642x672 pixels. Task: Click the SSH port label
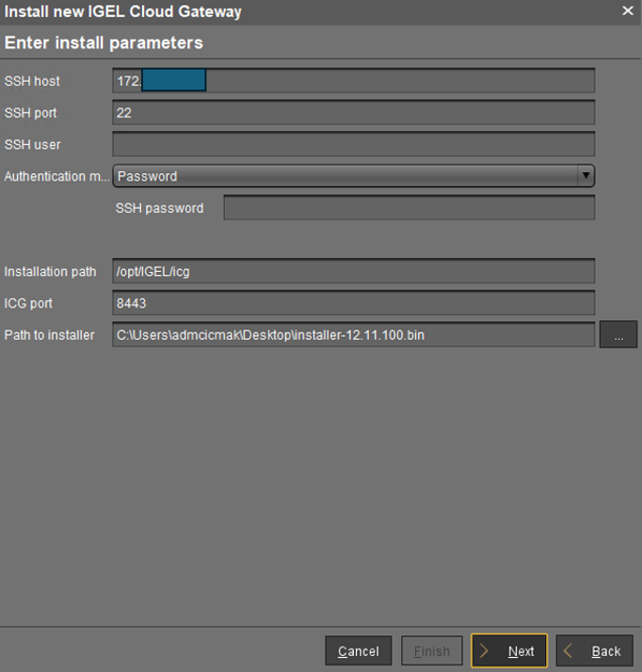30,113
